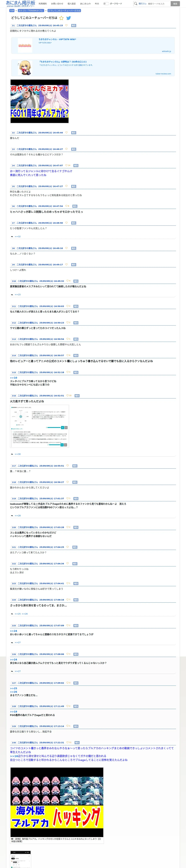Like post >>9 with the heart icon
186x868 pixels.
66,264
